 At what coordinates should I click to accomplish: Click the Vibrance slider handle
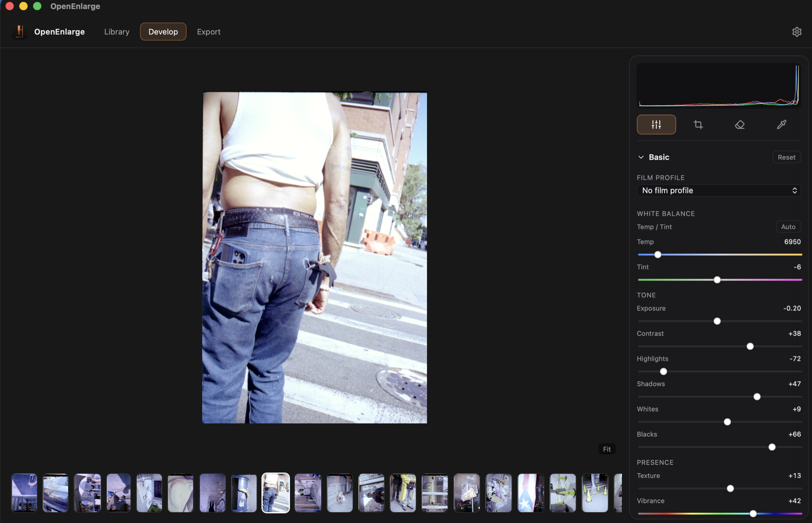[x=753, y=514]
